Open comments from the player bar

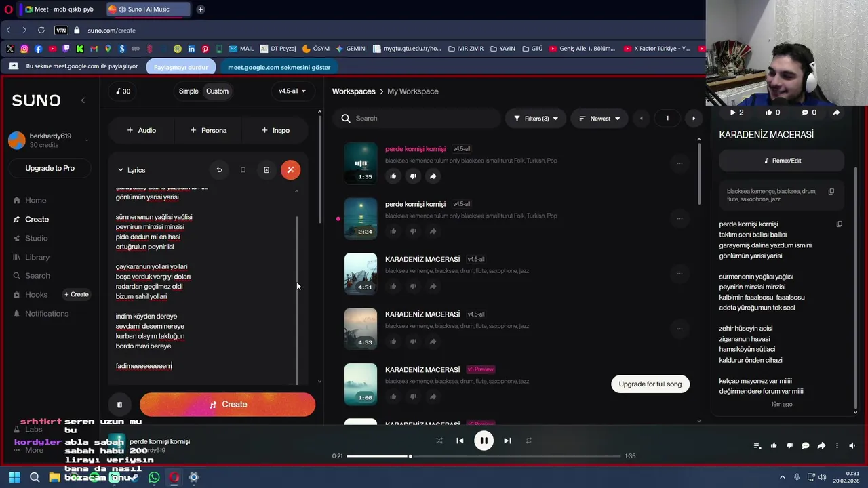(805, 445)
